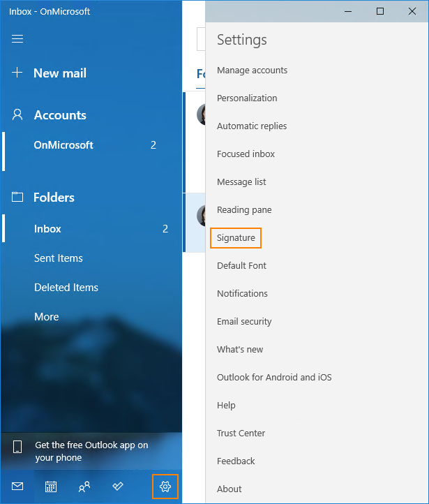Click the Inbox unread count 2
429x504 pixels.
tap(165, 229)
